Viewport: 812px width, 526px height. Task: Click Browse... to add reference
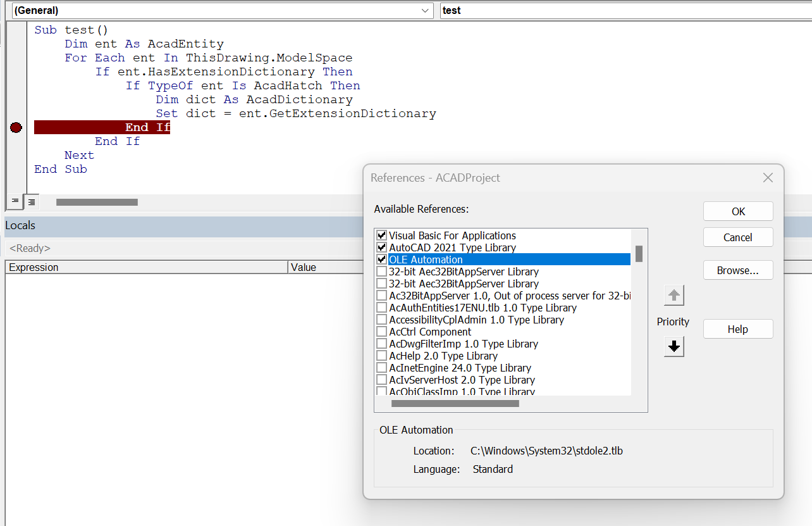738,270
